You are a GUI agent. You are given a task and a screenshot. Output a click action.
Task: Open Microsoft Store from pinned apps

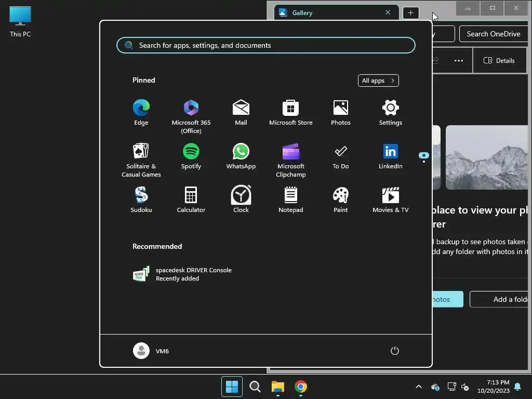(291, 113)
